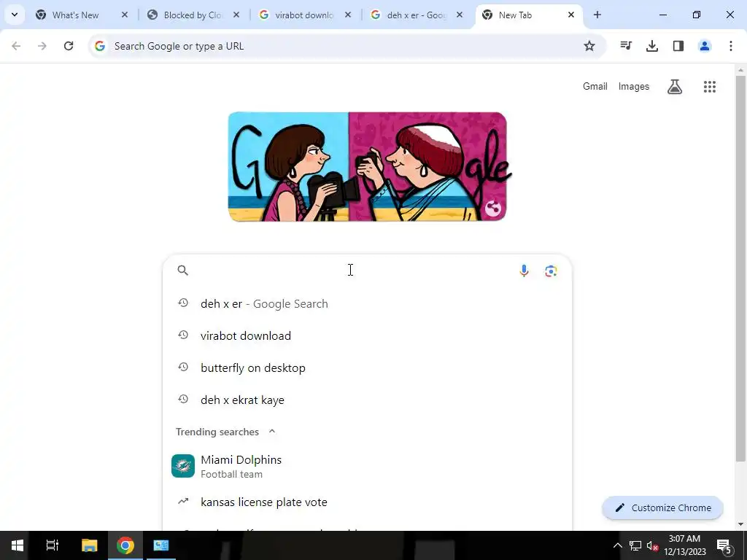Select the deh x er suggestion
The height and width of the screenshot is (560, 747).
pos(368,304)
